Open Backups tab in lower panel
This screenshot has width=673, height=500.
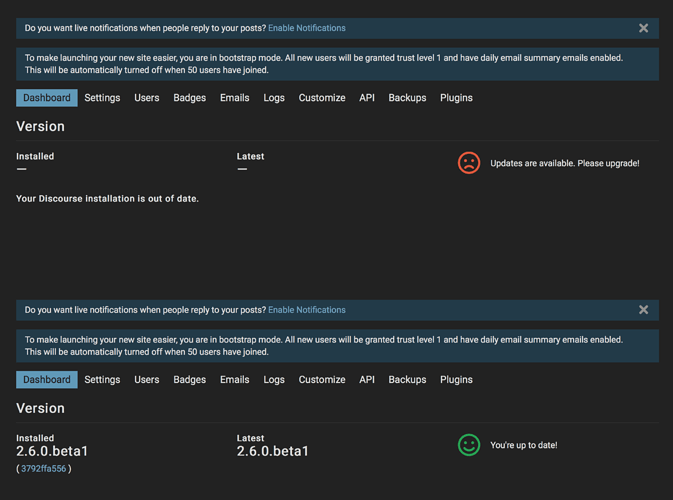pos(407,380)
